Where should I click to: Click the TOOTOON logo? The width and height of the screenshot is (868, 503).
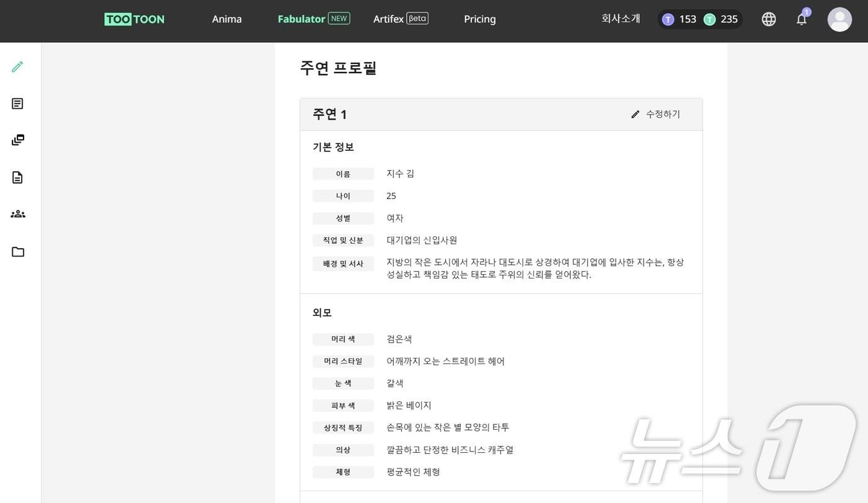tap(134, 19)
